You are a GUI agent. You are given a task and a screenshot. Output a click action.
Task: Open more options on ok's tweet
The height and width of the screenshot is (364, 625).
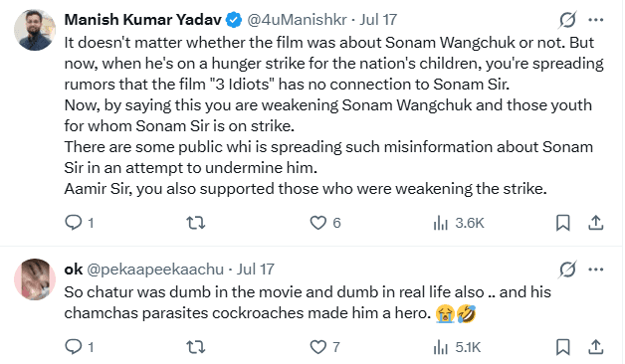[x=596, y=270]
